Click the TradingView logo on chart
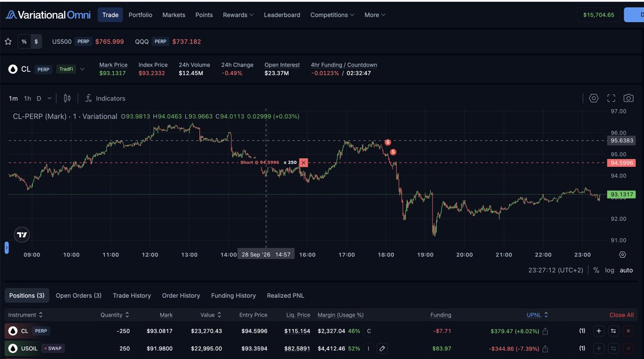Image resolution: width=644 pixels, height=359 pixels. point(22,235)
